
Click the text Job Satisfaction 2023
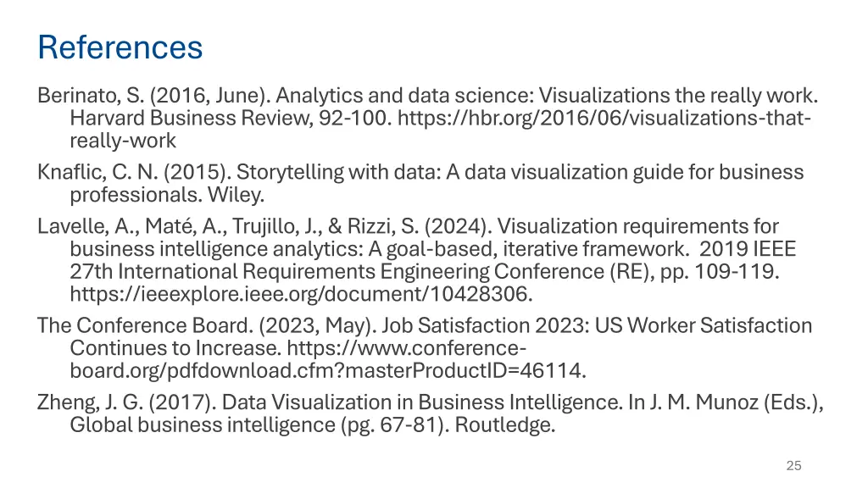coord(486,325)
